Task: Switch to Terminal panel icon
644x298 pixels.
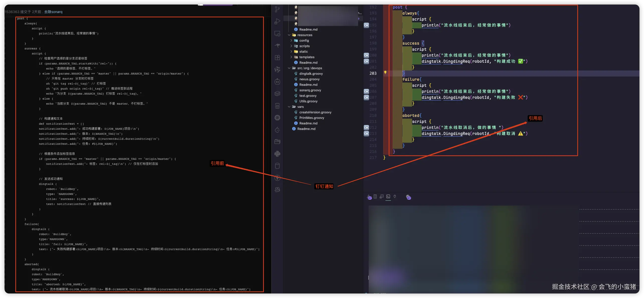Action: [x=388, y=197]
